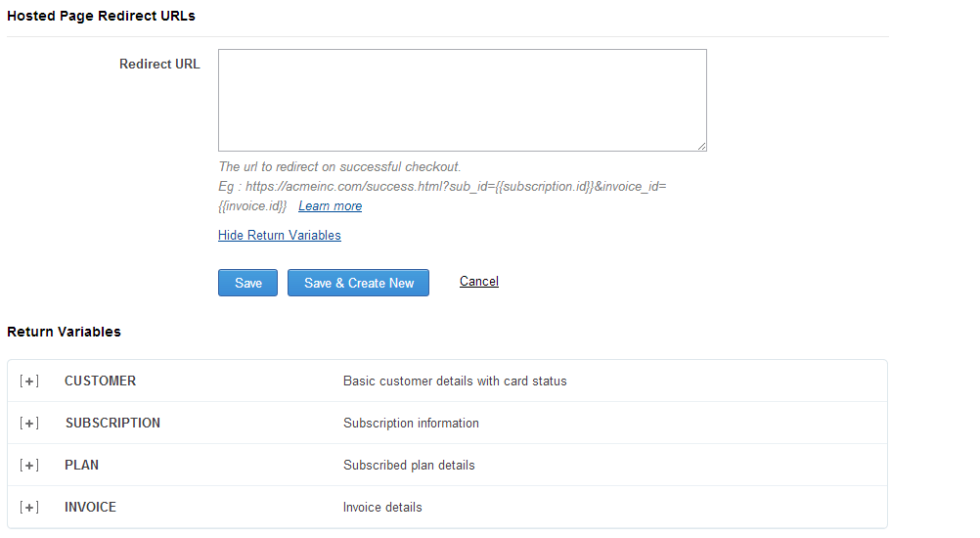Image resolution: width=980 pixels, height=538 pixels.
Task: Click 'Basic customer details with card status' text
Action: pos(455,381)
